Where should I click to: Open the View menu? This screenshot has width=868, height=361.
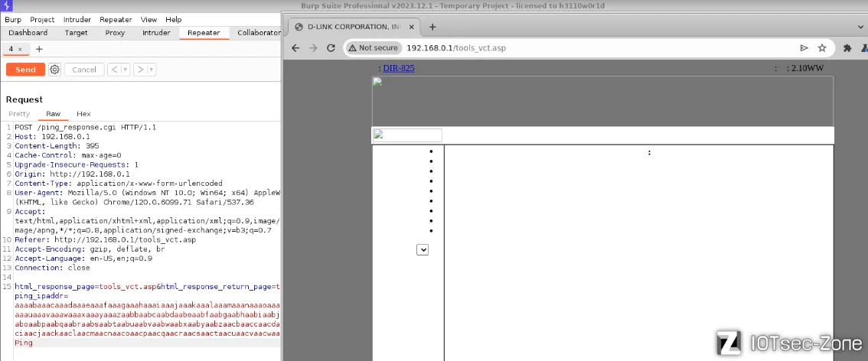148,20
